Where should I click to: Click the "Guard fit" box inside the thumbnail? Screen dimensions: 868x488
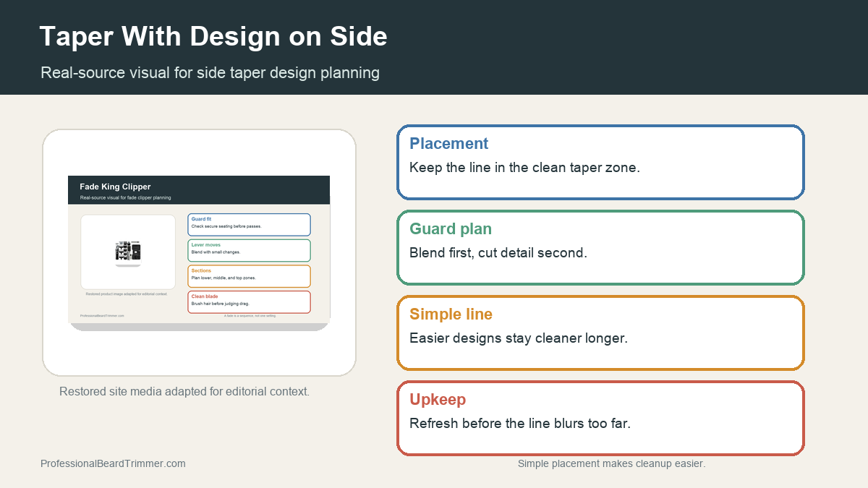tap(249, 224)
